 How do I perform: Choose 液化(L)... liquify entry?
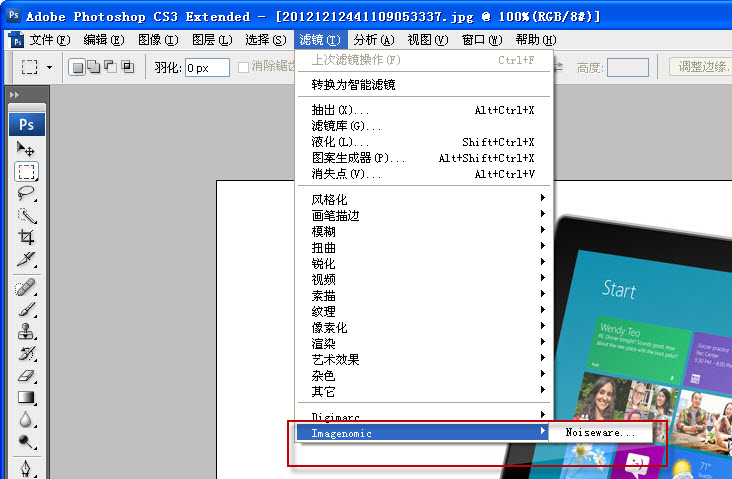424,142
